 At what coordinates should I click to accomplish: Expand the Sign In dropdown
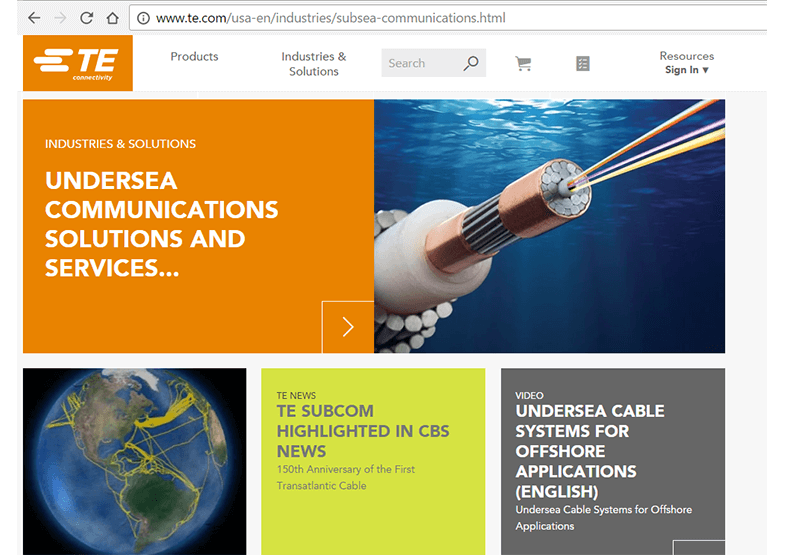[687, 70]
